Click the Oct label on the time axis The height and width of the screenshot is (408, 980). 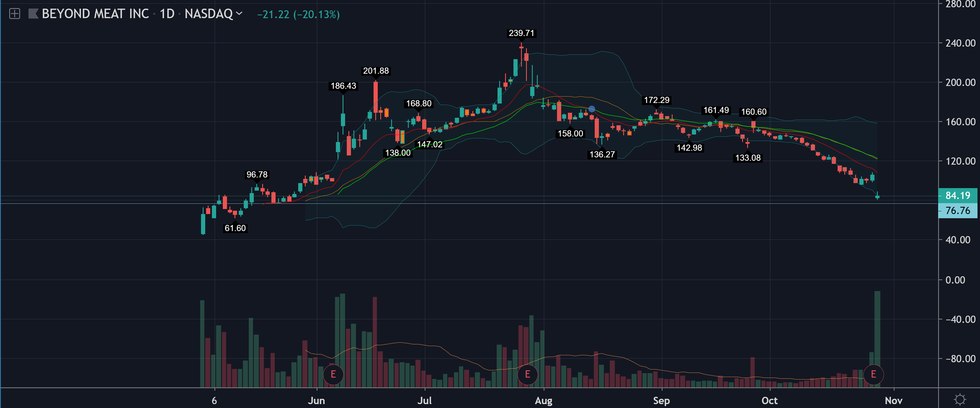pos(769,400)
